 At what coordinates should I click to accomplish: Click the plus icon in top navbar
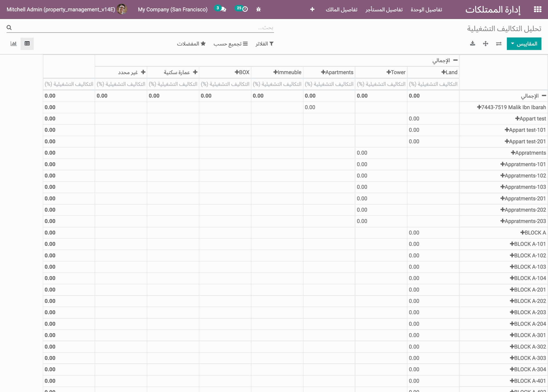click(312, 9)
